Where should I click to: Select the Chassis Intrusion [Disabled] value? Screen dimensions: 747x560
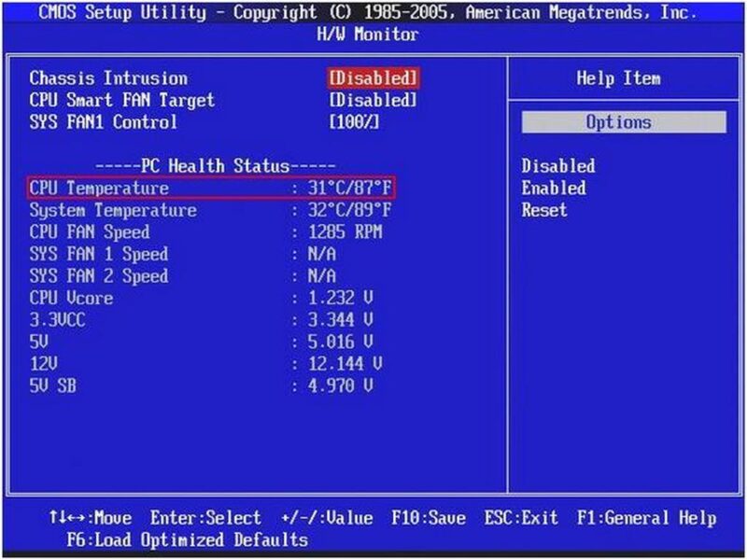pyautogui.click(x=373, y=78)
